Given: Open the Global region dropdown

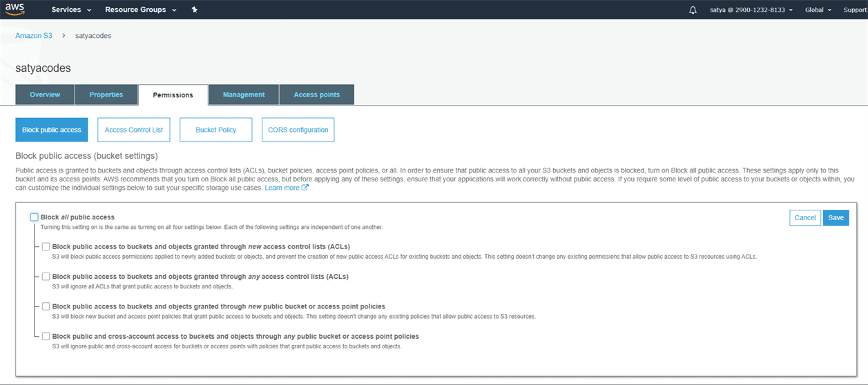Looking at the screenshot, I should coord(818,10).
